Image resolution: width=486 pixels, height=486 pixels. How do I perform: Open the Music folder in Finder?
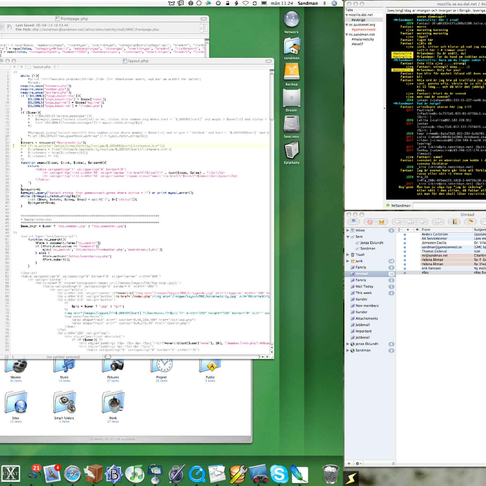pyautogui.click(x=64, y=367)
